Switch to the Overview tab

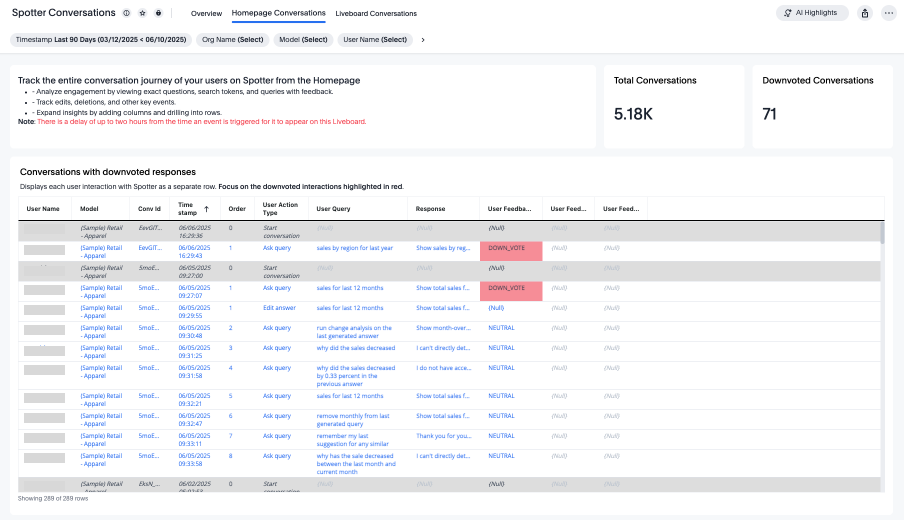206,14
